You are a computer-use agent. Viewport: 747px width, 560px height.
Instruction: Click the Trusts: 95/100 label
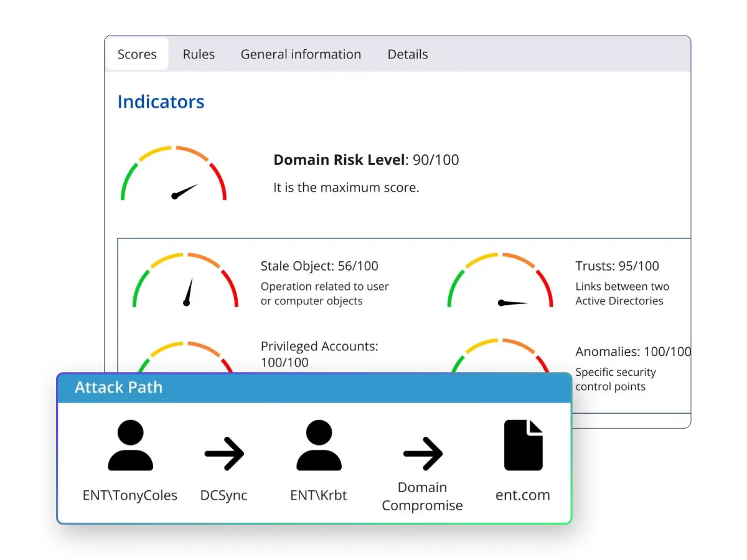point(617,266)
